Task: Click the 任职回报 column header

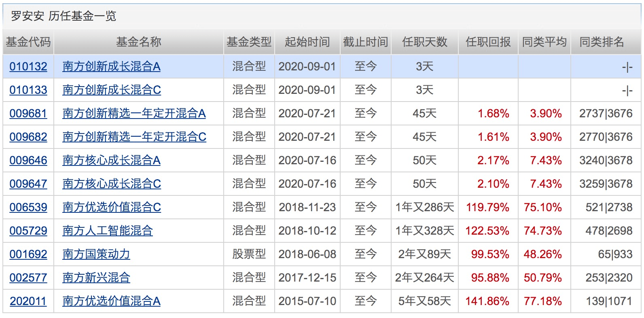Action: point(488,42)
